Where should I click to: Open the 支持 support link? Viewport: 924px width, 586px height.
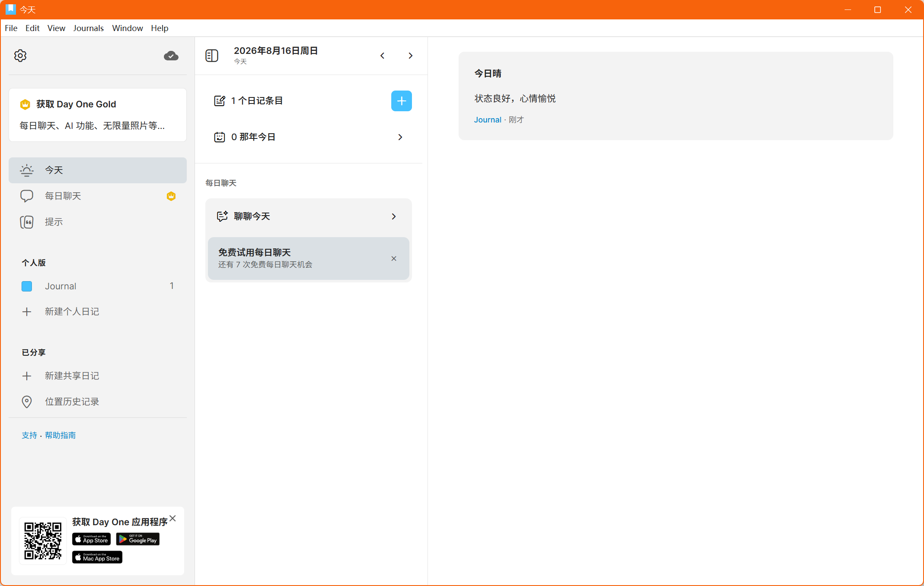(29, 435)
